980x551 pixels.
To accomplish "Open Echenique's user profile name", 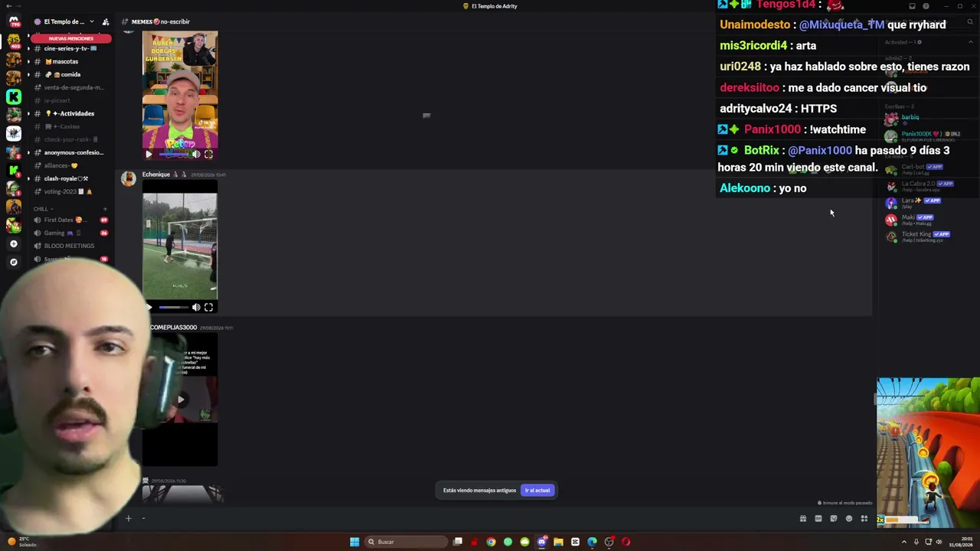I will click(x=156, y=174).
